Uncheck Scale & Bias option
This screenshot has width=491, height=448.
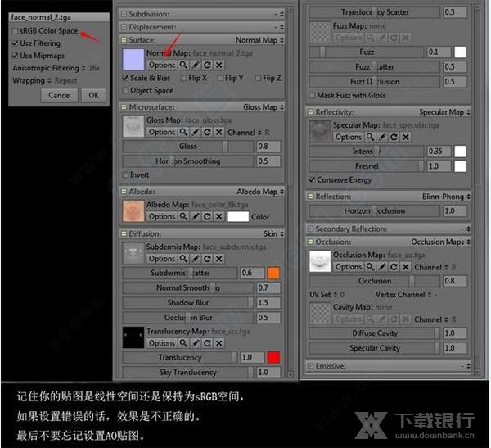coord(125,79)
